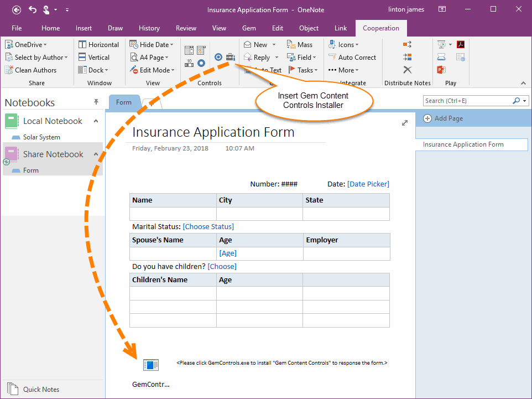The image size is (532, 399).
Task: Click the Back arrow in title bar
Action: click(16, 10)
